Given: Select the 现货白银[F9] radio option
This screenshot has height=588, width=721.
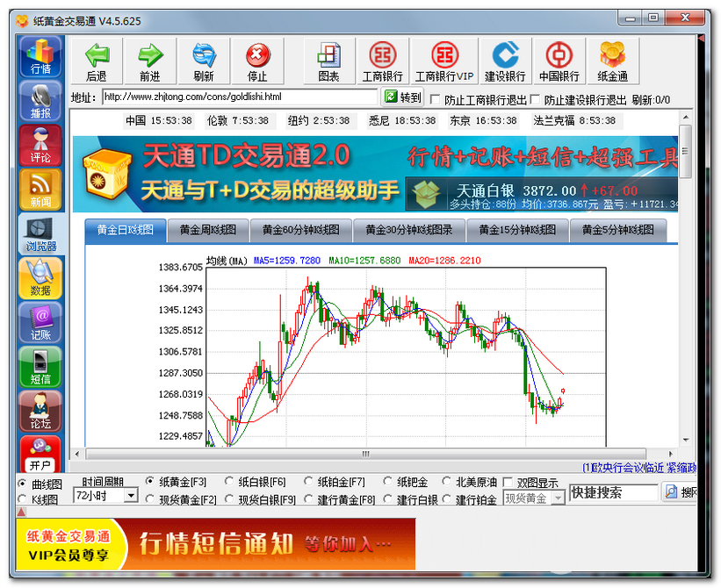Looking at the screenshot, I should coord(229,498).
